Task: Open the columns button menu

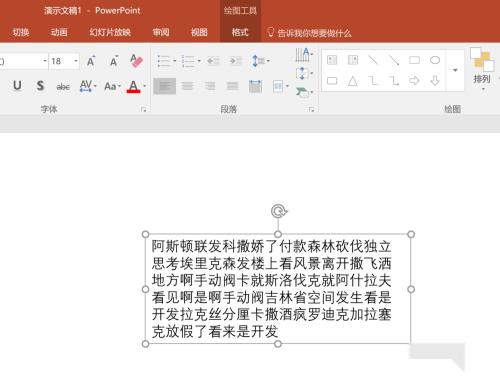Action: (280, 86)
